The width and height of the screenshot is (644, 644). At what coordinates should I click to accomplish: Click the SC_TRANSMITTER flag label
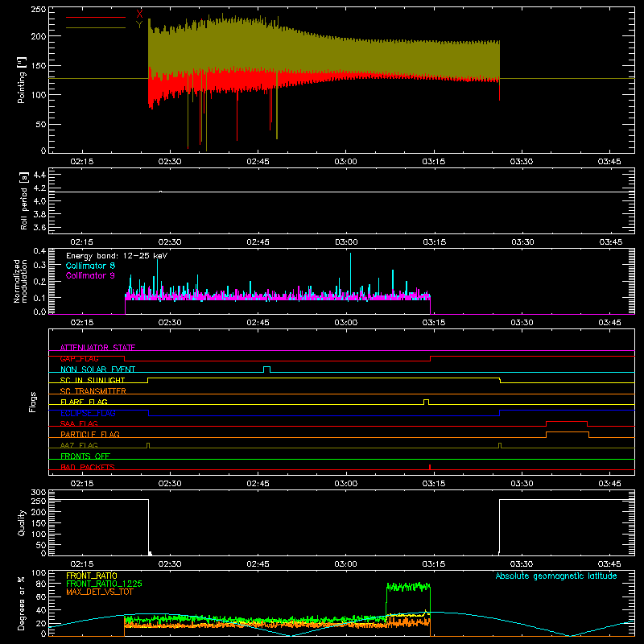click(x=93, y=390)
